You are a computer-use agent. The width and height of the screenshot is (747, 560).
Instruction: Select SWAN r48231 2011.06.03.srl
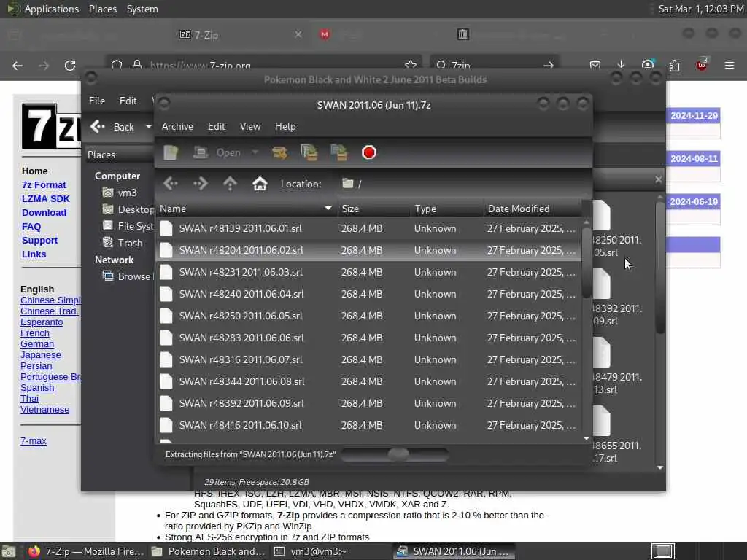(368, 273)
